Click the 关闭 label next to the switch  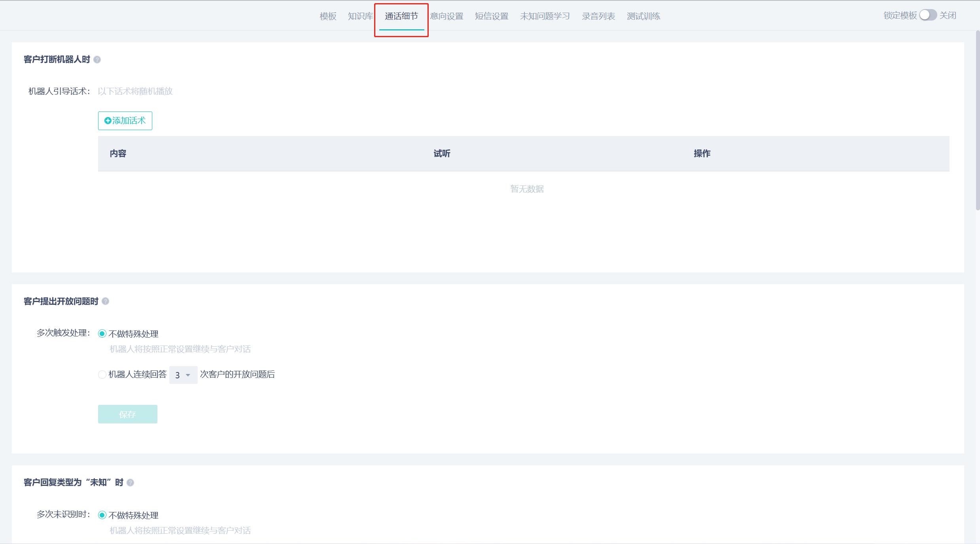pos(948,15)
